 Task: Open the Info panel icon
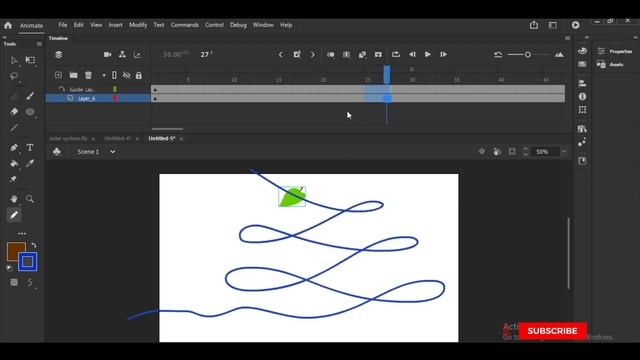coord(582,97)
